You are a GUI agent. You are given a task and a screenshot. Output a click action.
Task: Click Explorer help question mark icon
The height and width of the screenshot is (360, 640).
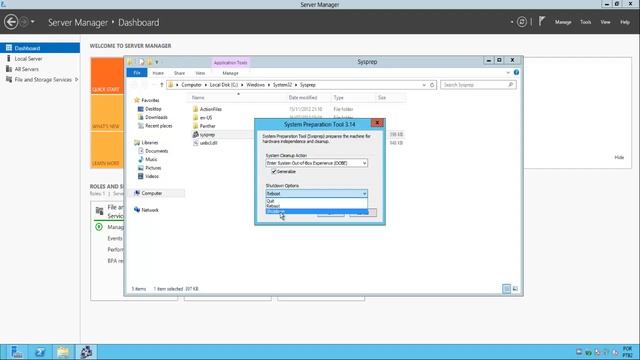[x=516, y=73]
